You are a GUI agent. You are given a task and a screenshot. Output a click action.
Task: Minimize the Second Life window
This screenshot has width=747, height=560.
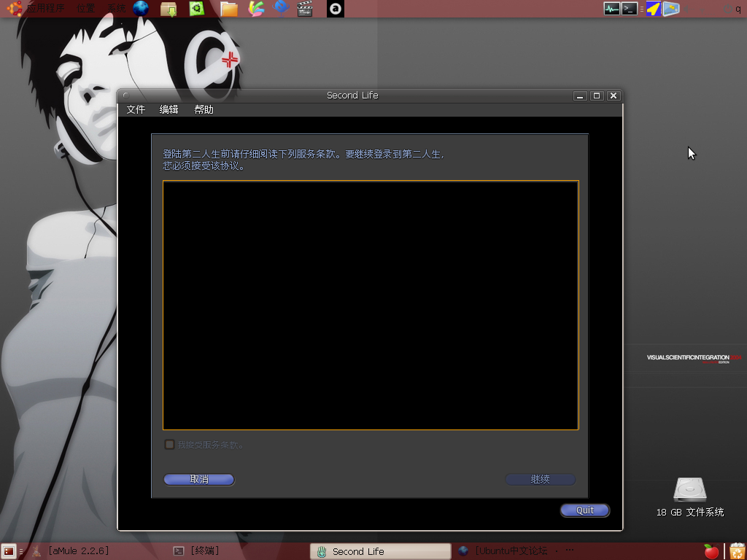[580, 96]
